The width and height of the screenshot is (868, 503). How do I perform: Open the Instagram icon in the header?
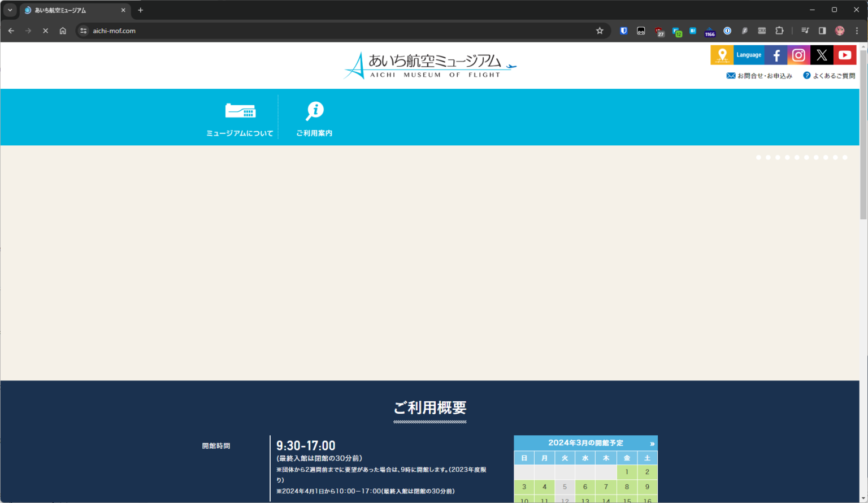tap(798, 55)
